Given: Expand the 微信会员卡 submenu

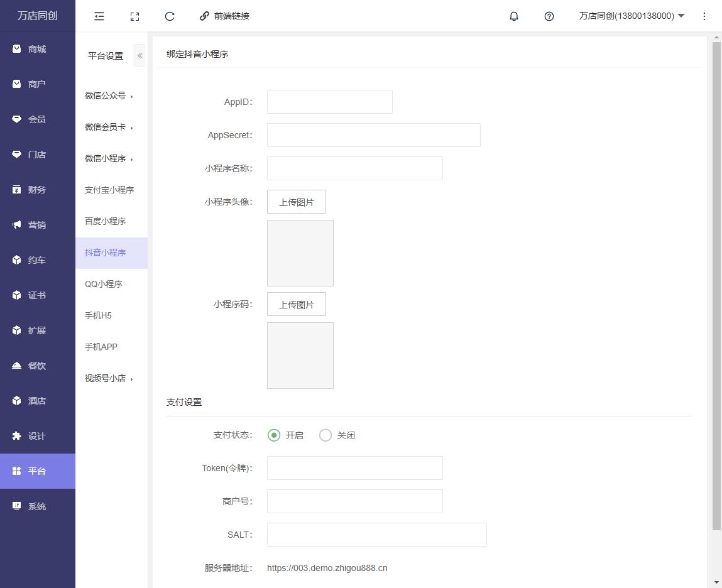Looking at the screenshot, I should click(109, 128).
